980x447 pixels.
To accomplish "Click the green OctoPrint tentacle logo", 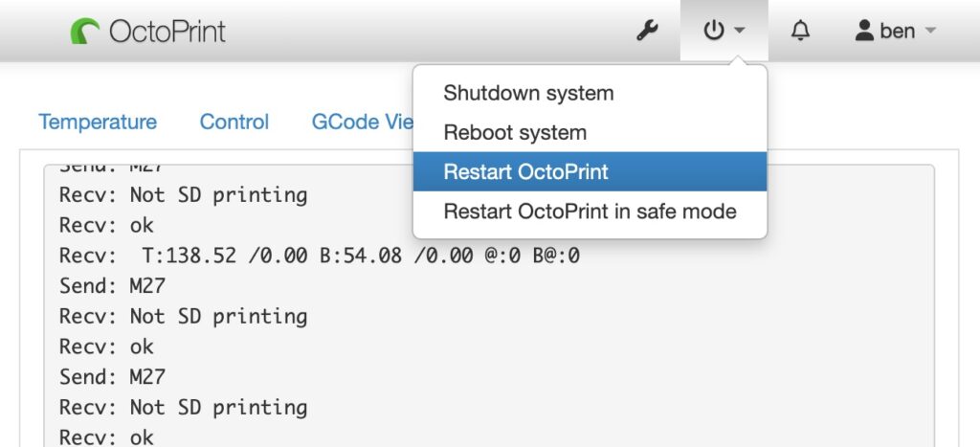I will click(x=84, y=32).
